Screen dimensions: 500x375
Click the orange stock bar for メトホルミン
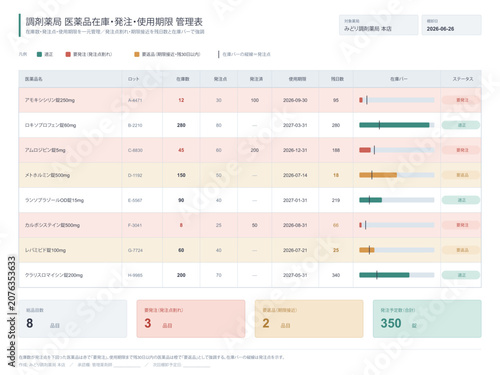click(x=378, y=175)
